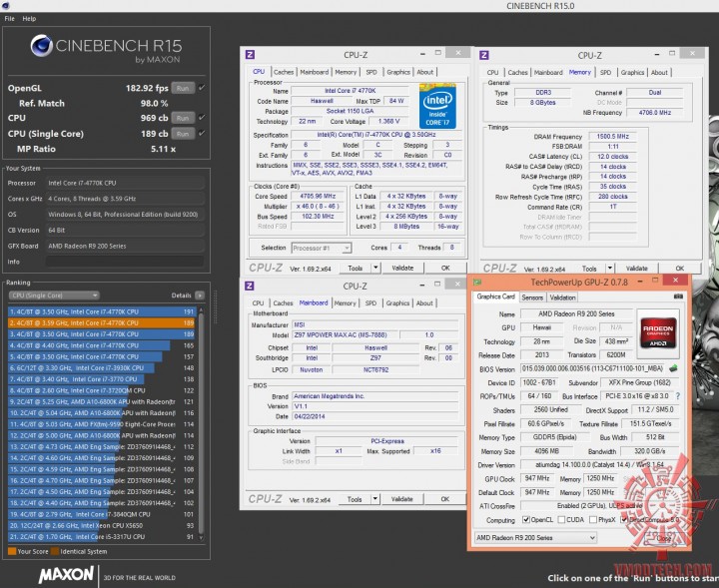Click Validate in CPU-Z CPU window
The width and height of the screenshot is (719, 588).
coord(402,268)
